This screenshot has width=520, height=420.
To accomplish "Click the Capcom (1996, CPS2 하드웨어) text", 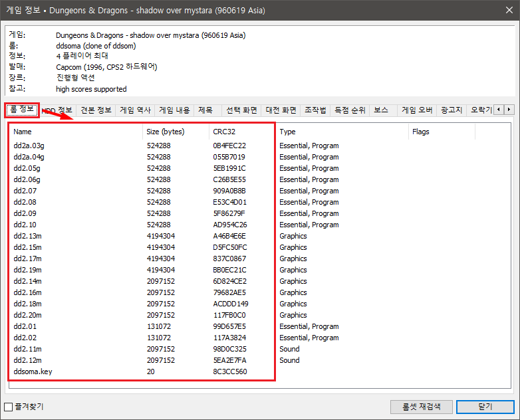I will tap(106, 67).
